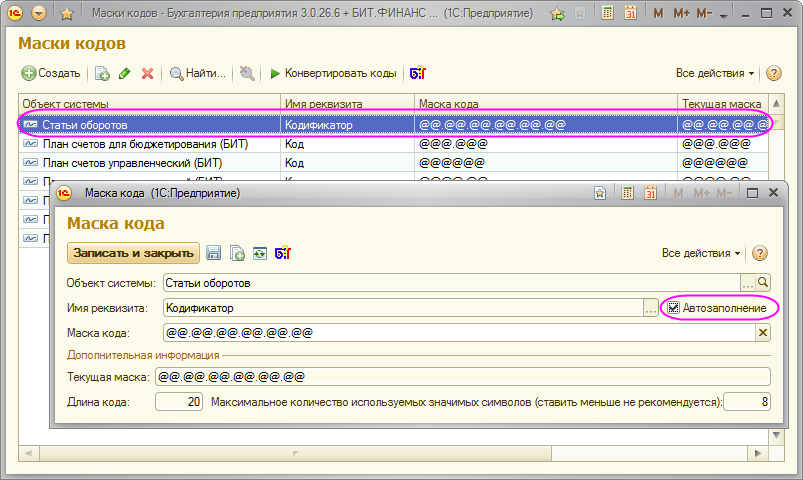Click Маска кода input field
803x480 pixels.
459,332
